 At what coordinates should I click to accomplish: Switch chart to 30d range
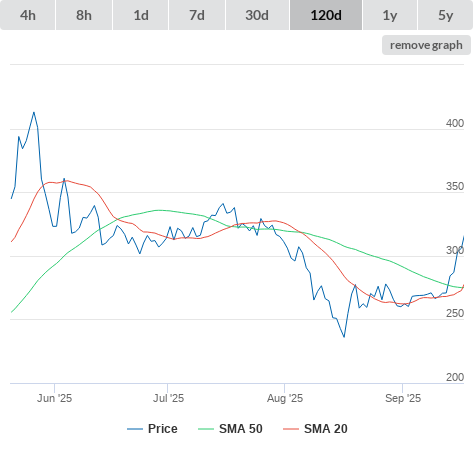257,15
